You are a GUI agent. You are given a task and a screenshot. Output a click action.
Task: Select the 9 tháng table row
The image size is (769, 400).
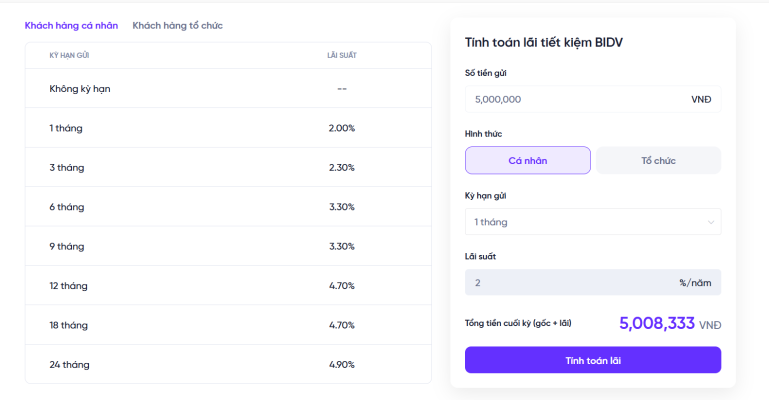point(228,247)
